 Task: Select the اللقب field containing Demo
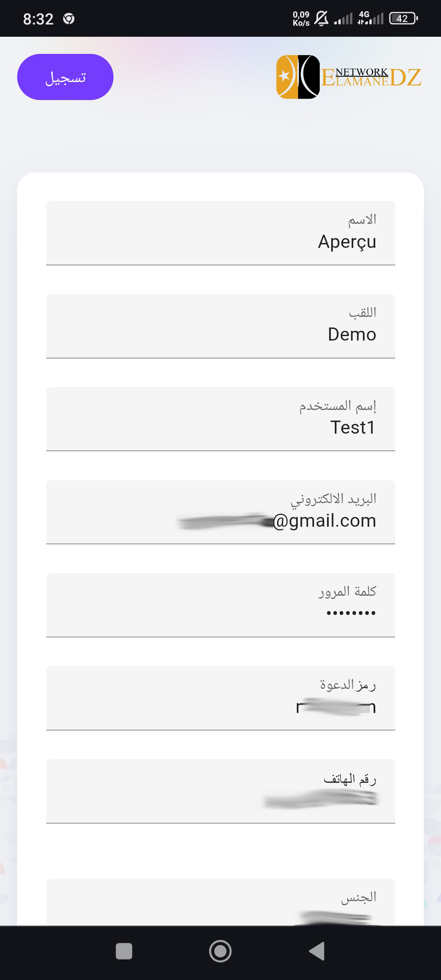[x=220, y=326]
